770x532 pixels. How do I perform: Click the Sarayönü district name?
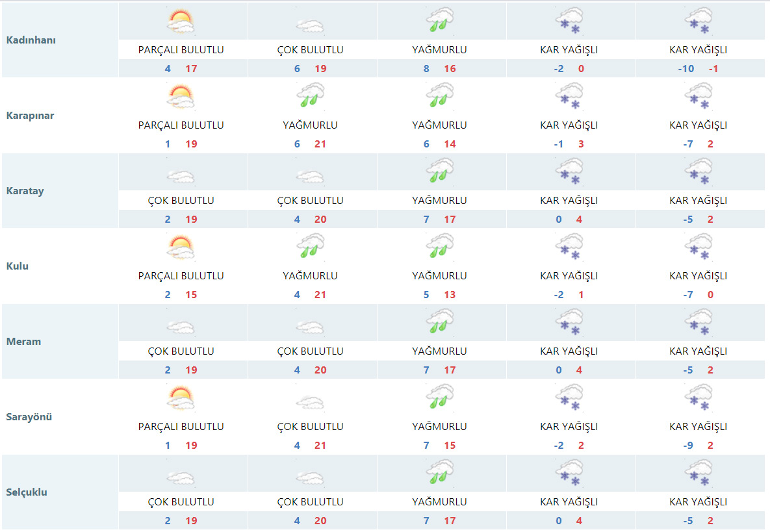(29, 417)
